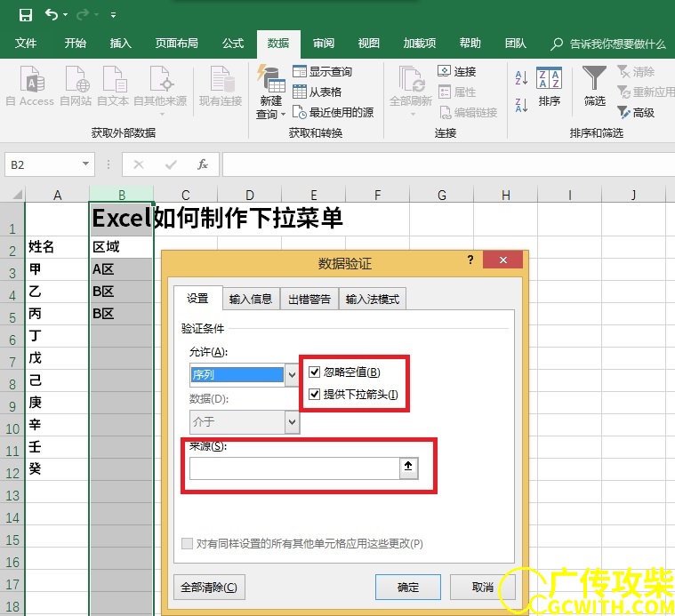Click the formula bar cancel X icon
Image resolution: width=675 pixels, height=616 pixels.
pyautogui.click(x=139, y=164)
